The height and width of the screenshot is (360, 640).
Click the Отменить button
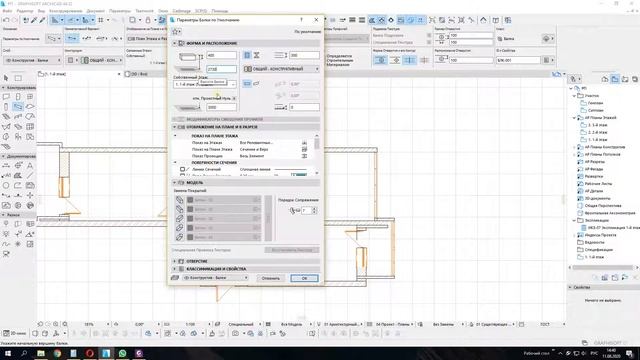pos(270,278)
